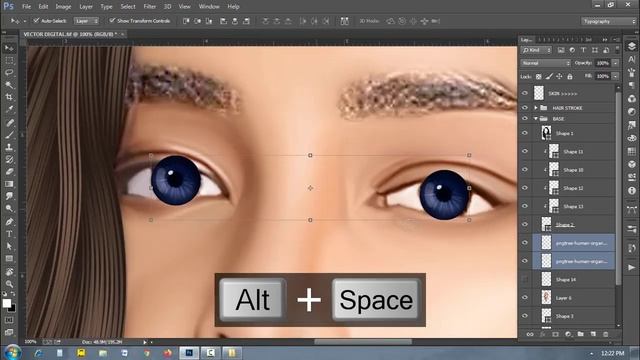
Task: Open Auto-Select Layer/Group dropdown
Action: (86, 21)
